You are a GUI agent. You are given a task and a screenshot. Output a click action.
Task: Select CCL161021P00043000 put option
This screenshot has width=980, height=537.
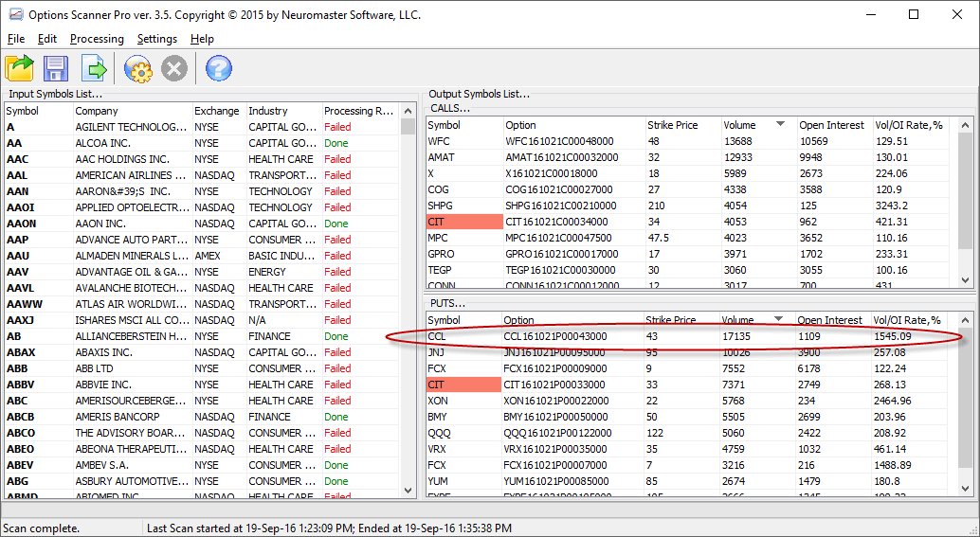coord(555,336)
